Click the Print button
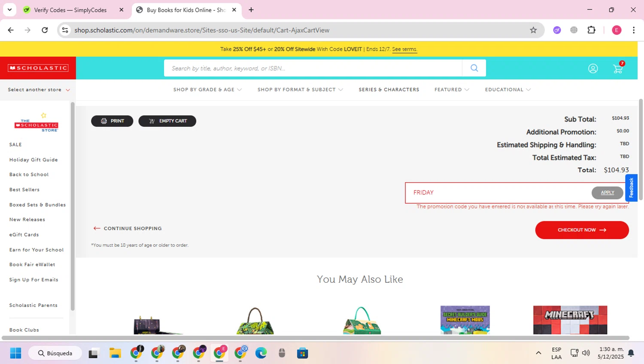 [112, 121]
